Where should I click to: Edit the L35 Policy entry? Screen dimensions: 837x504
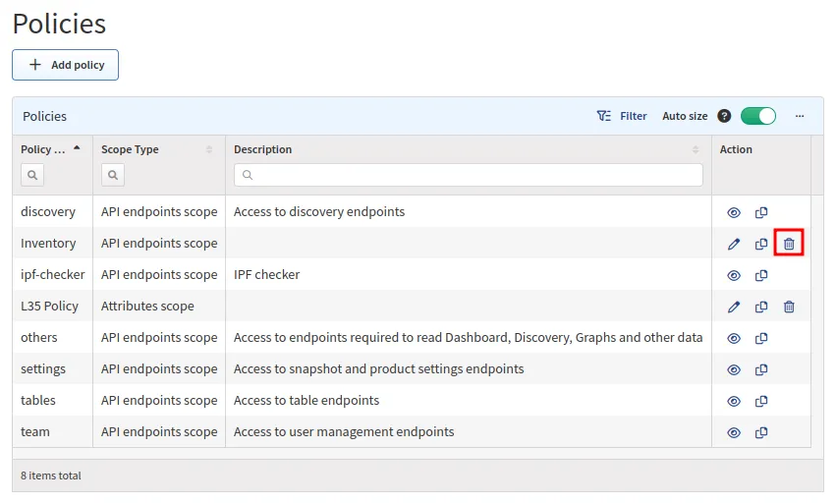tap(734, 307)
